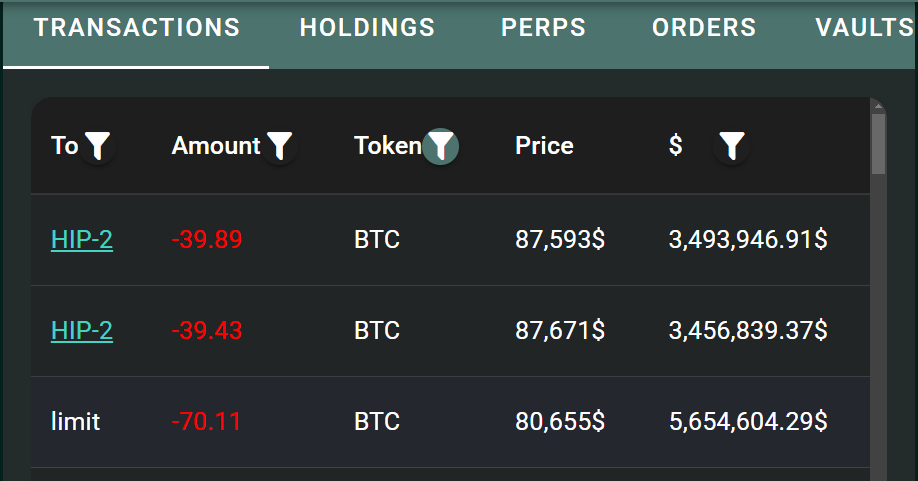This screenshot has width=918, height=481.
Task: Click the -70.11 amount cell
Action: click(x=206, y=422)
